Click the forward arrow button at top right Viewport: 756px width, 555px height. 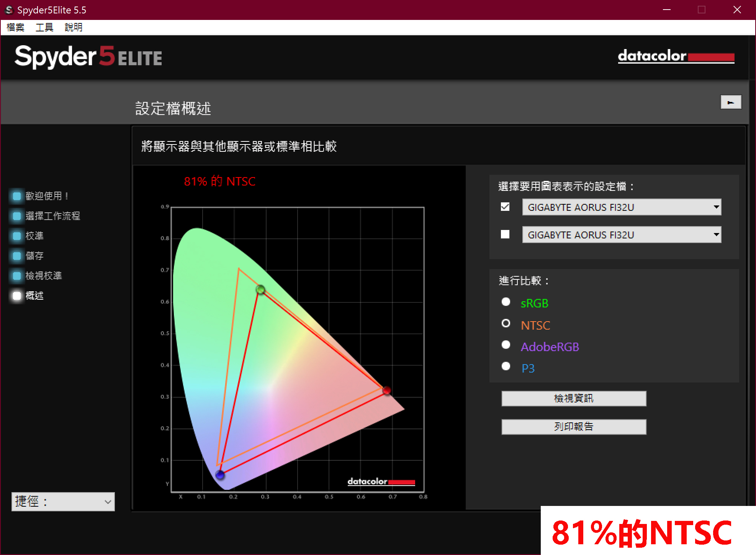tap(731, 102)
